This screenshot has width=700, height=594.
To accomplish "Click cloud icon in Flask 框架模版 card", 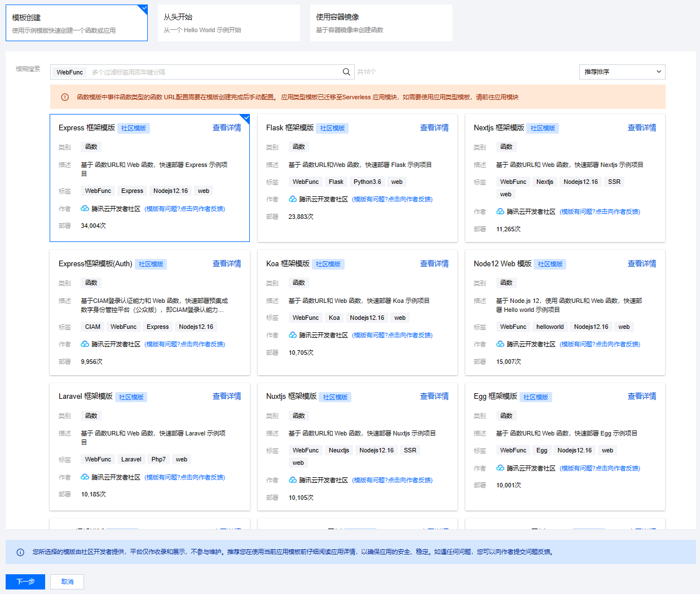I will tap(293, 199).
